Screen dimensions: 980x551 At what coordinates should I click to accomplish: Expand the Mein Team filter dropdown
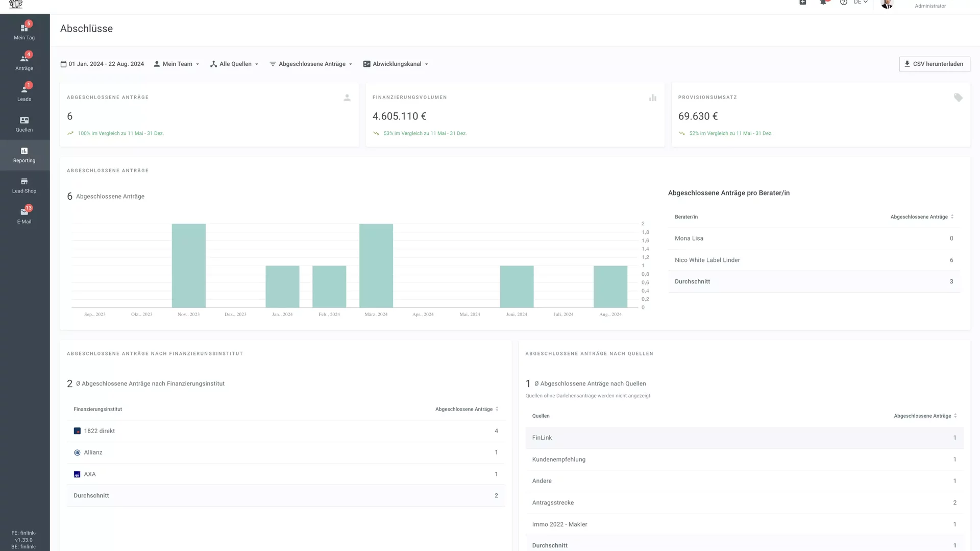click(176, 64)
